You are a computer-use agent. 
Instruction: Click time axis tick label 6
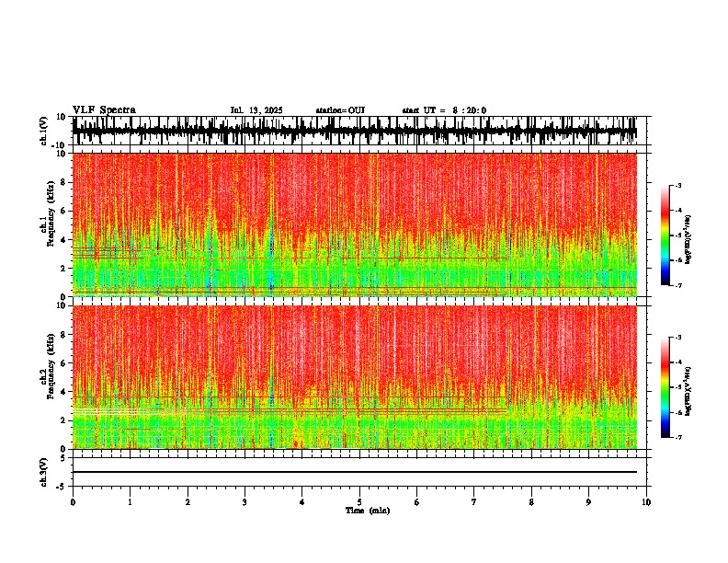(x=417, y=502)
